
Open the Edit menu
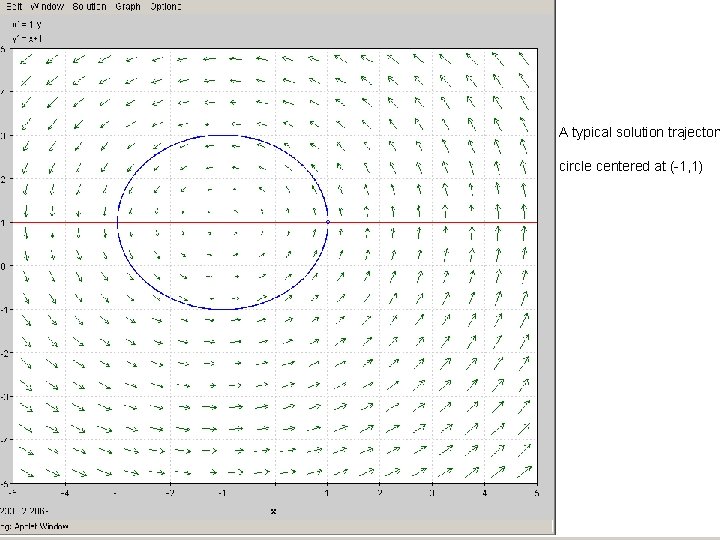pos(15,6)
